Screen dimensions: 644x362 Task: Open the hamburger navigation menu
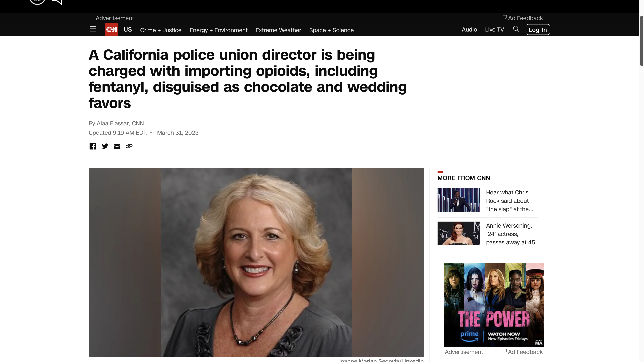point(93,29)
